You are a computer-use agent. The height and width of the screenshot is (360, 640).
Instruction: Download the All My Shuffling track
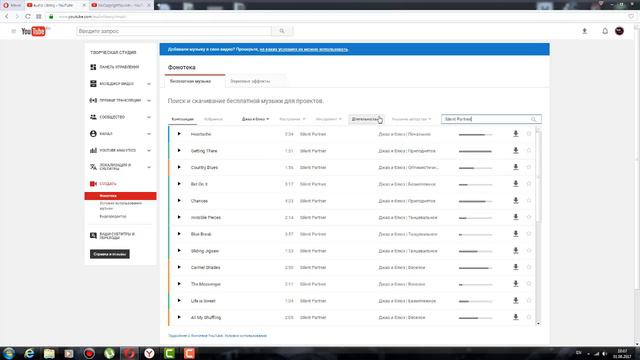pyautogui.click(x=516, y=317)
